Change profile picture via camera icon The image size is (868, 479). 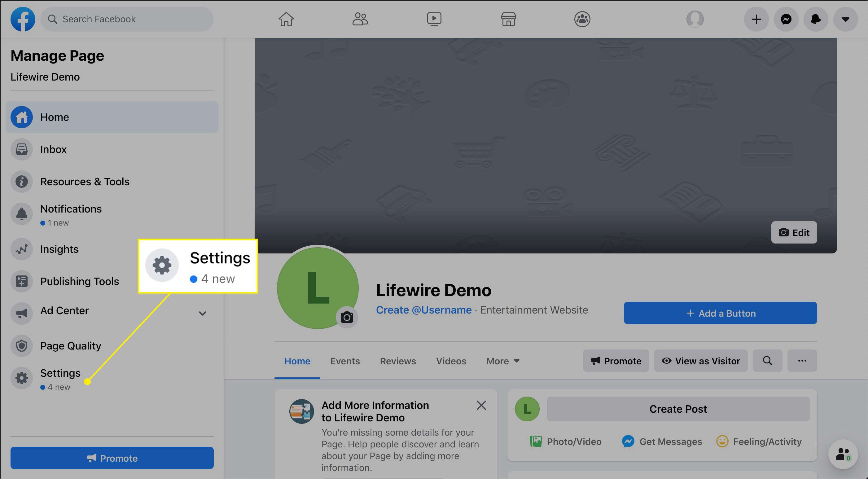347,317
